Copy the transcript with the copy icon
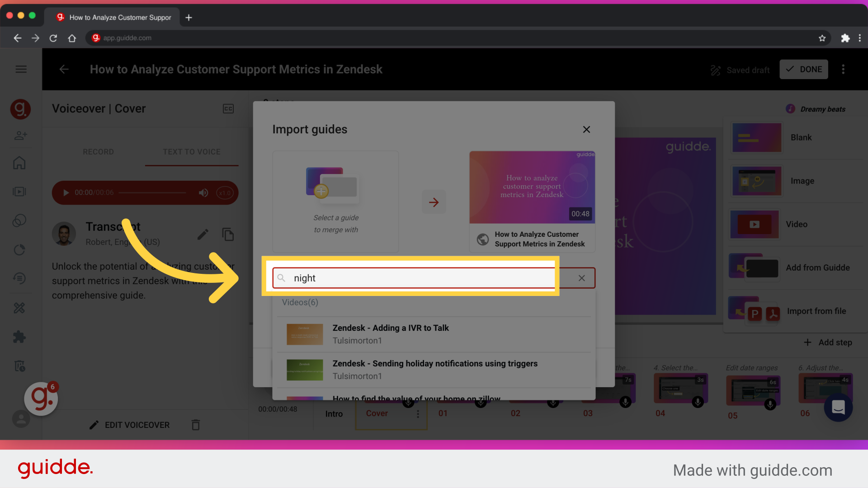Screen dimensions: 868x488 [228, 234]
